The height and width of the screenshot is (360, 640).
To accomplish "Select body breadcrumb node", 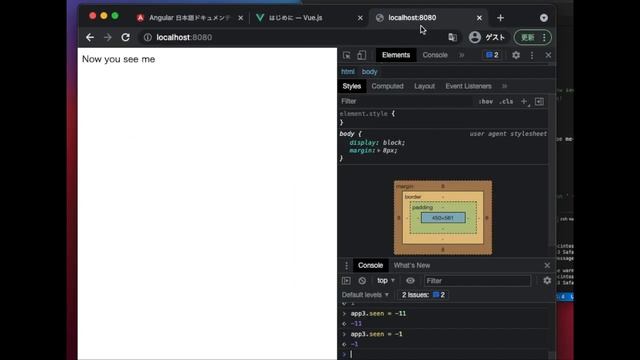I will pyautogui.click(x=369, y=71).
